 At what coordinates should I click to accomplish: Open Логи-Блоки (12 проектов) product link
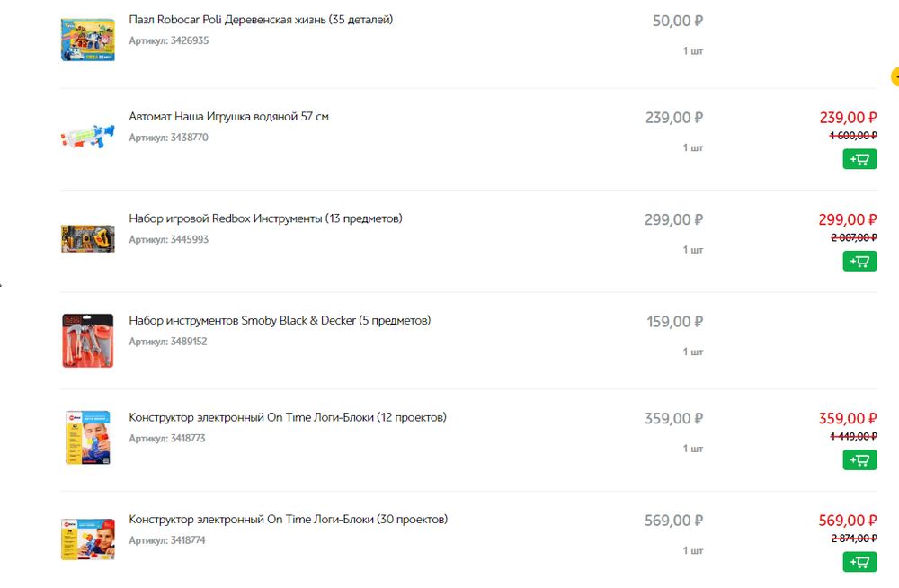pyautogui.click(x=288, y=417)
